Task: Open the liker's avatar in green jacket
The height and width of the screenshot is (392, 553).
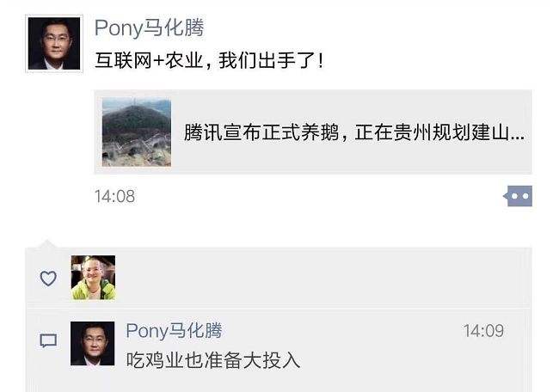Action: [x=93, y=278]
